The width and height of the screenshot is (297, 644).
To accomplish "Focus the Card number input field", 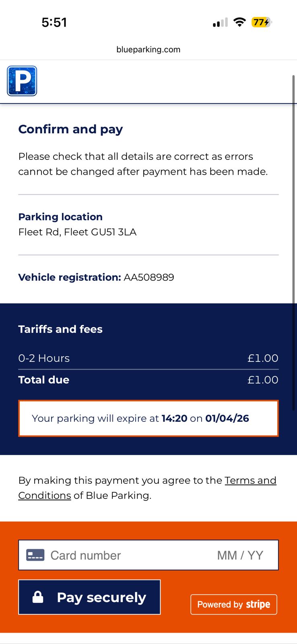I will 121,555.
